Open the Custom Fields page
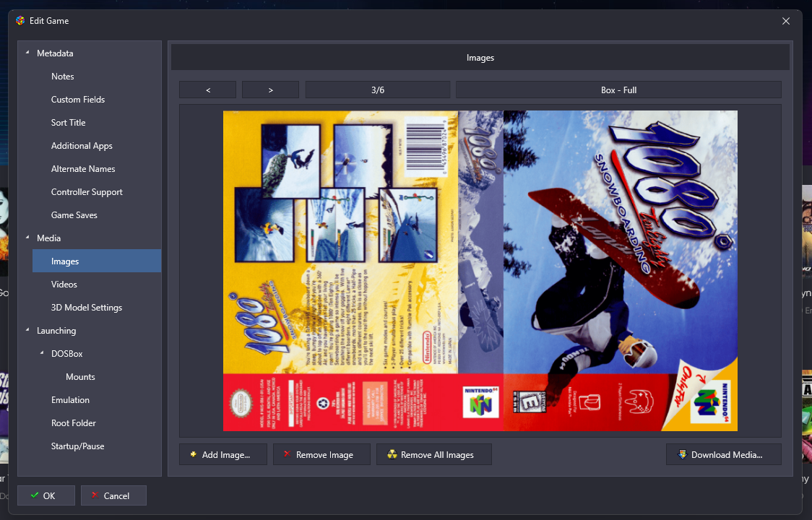The width and height of the screenshot is (812, 520). point(78,100)
